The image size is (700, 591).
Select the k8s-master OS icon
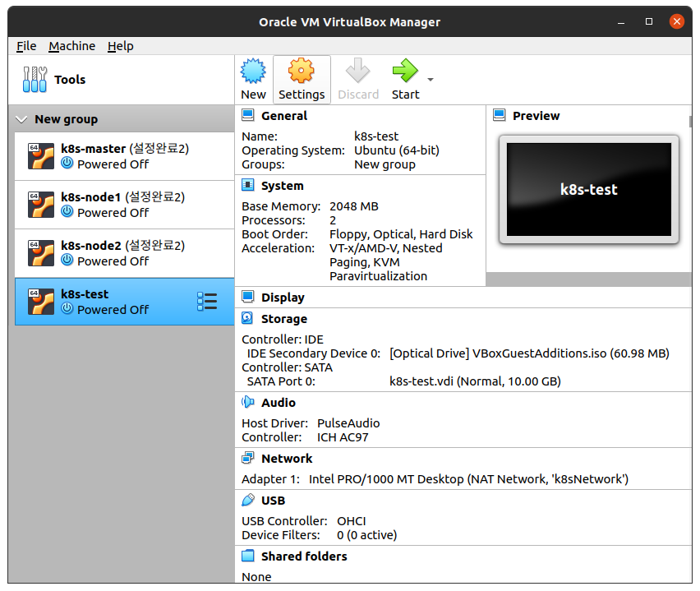point(41,156)
